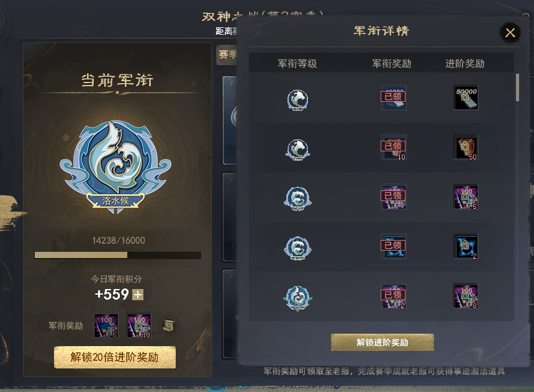534x392 pixels.
Task: Click the second row rank badge icon
Action: (x=297, y=149)
